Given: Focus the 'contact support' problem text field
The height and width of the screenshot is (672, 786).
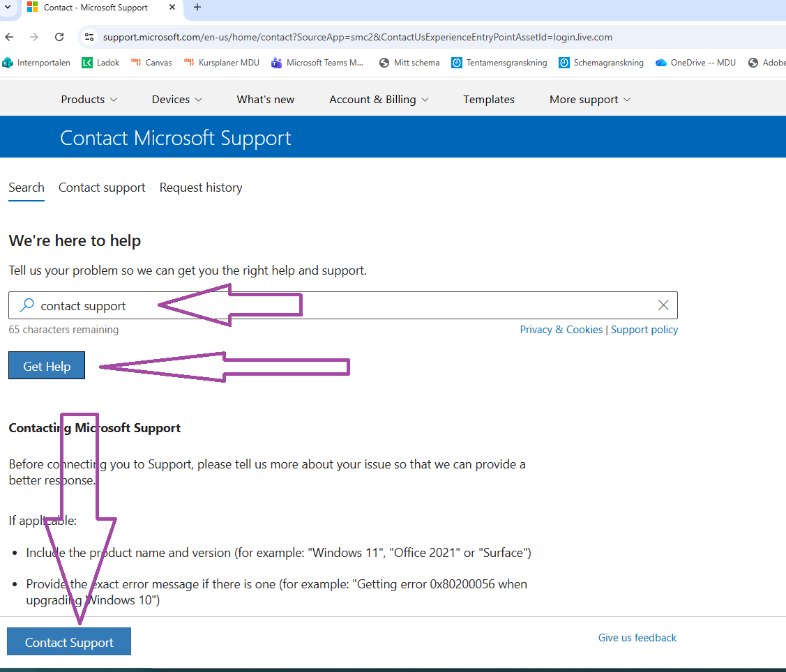Looking at the screenshot, I should pyautogui.click(x=343, y=305).
